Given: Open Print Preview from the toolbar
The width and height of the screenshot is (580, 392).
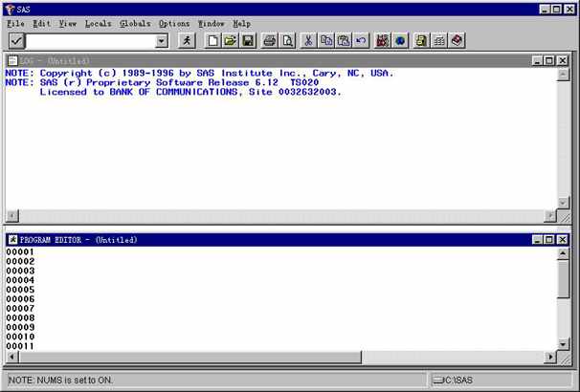Looking at the screenshot, I should click(286, 41).
